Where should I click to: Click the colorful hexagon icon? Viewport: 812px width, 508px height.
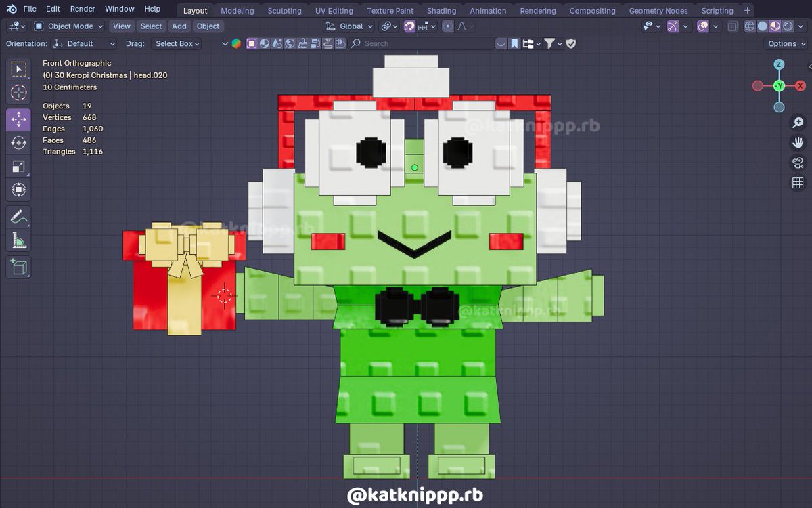tap(236, 43)
